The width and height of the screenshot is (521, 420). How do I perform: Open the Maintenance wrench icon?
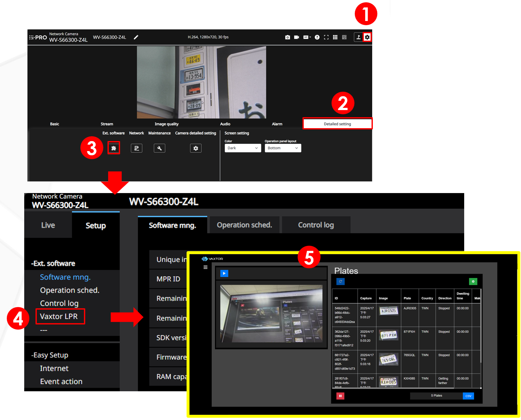tap(159, 148)
